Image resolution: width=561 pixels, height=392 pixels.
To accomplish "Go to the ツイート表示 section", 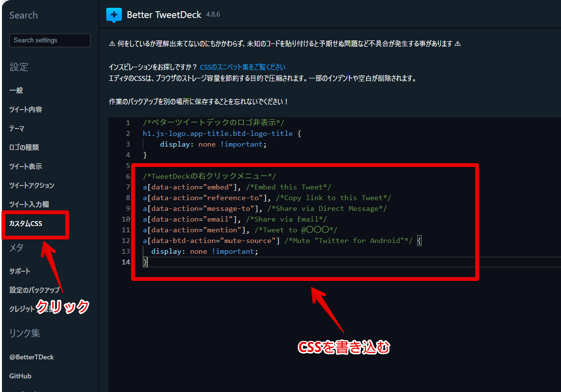I will 26,166.
